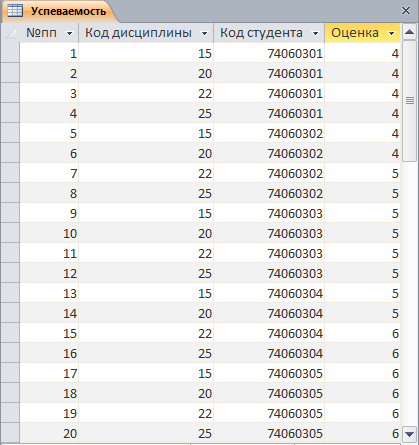Click Код студента 74060303 in row 9
This screenshot has width=419, height=445.
[x=269, y=213]
